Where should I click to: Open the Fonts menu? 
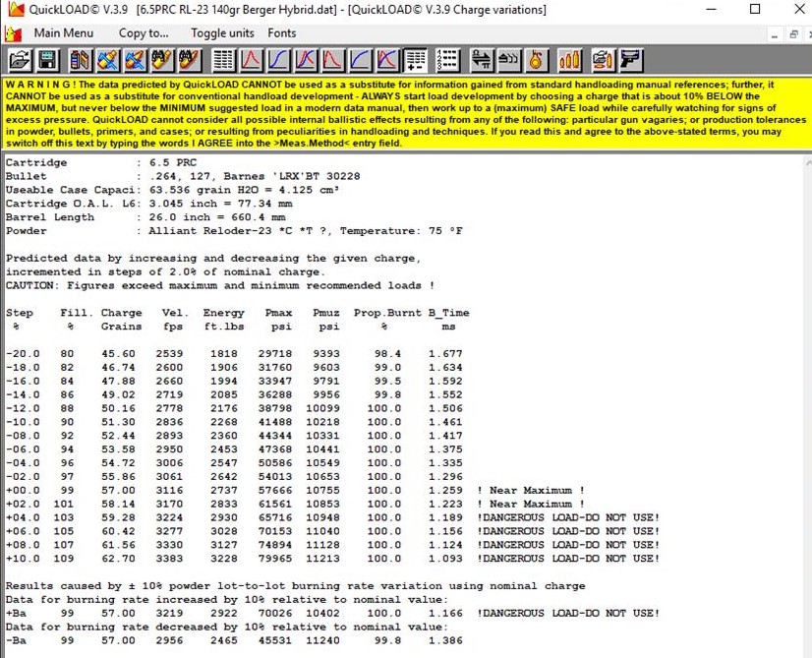coord(282,33)
